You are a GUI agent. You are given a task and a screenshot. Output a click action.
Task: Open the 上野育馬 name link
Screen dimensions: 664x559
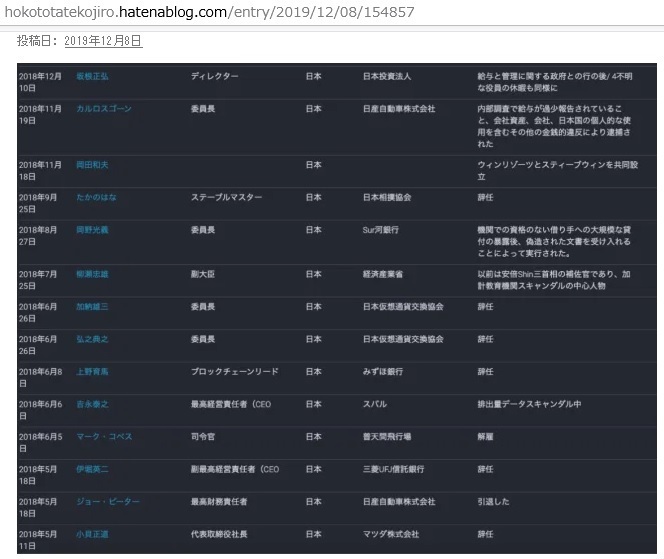92,372
